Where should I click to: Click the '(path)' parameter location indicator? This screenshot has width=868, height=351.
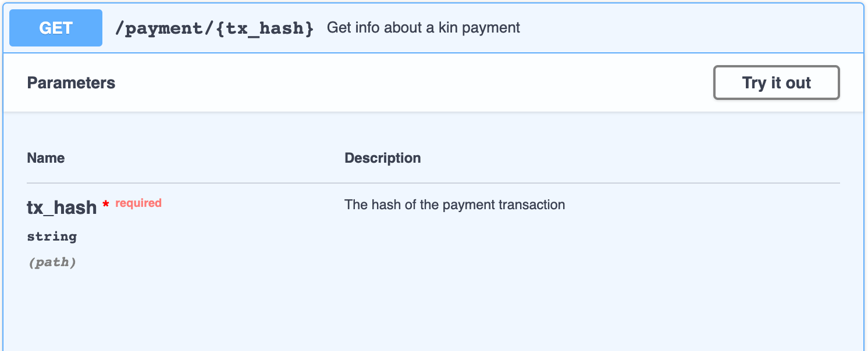click(52, 262)
